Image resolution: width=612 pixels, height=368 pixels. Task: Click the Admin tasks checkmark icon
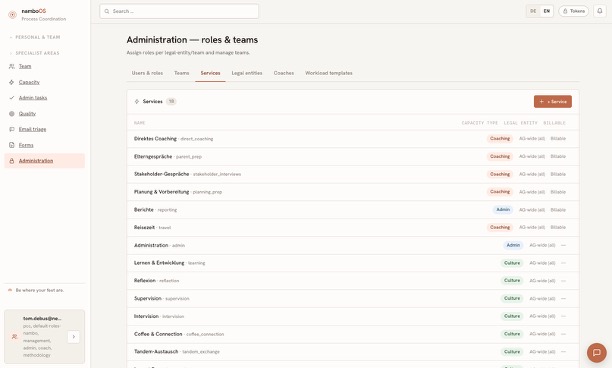tap(12, 98)
